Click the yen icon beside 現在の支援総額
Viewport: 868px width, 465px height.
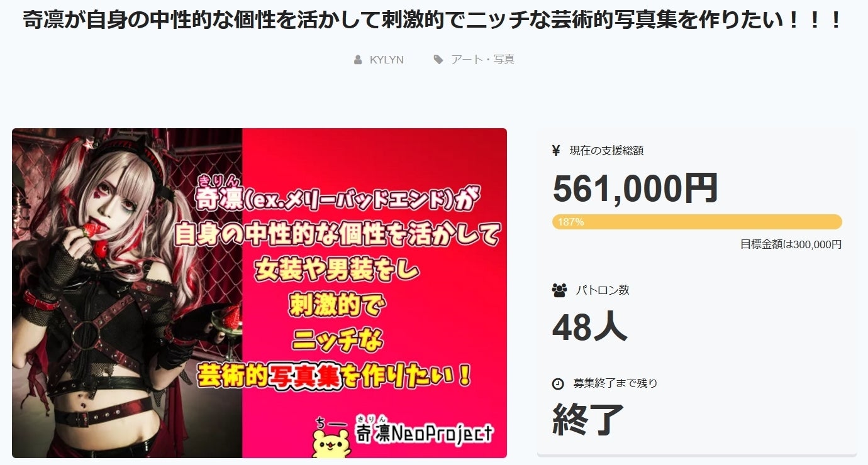(556, 151)
